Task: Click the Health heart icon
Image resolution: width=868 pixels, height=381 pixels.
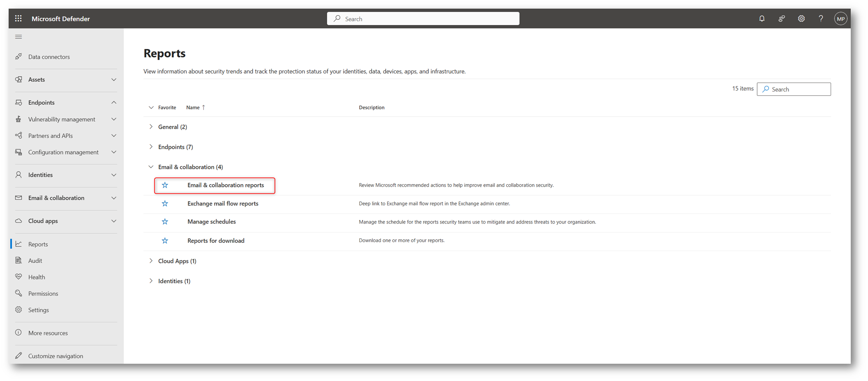Action: (18, 277)
